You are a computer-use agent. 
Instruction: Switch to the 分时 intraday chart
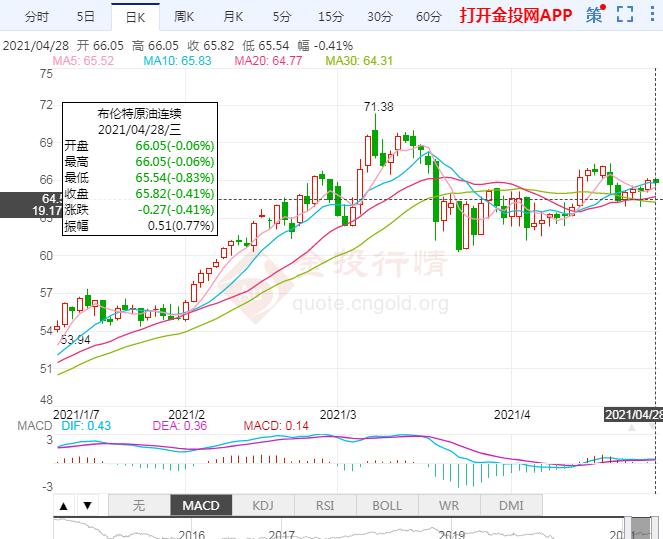coord(36,16)
